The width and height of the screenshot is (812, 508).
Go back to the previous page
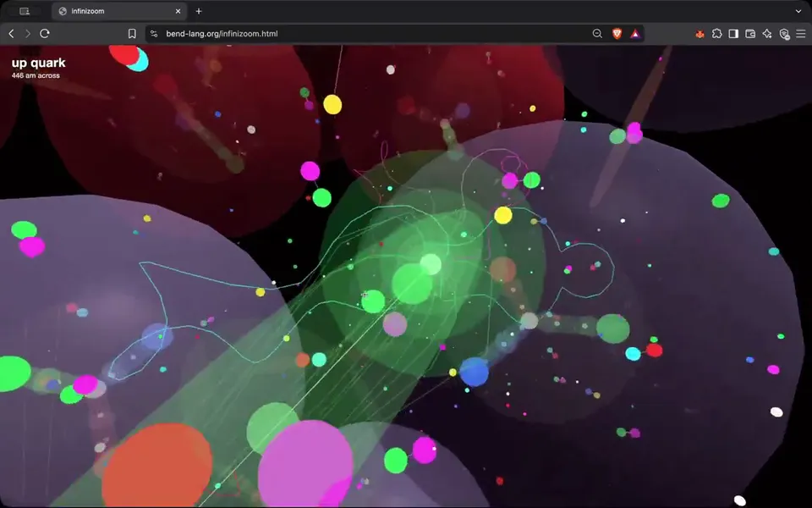tap(11, 34)
